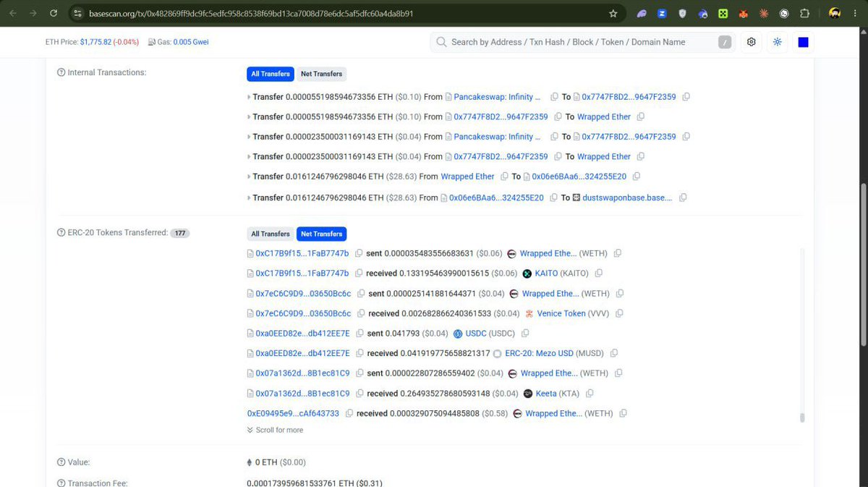Click the ERC-20 Tokens Transferred help icon
The image size is (868, 487).
[61, 233]
